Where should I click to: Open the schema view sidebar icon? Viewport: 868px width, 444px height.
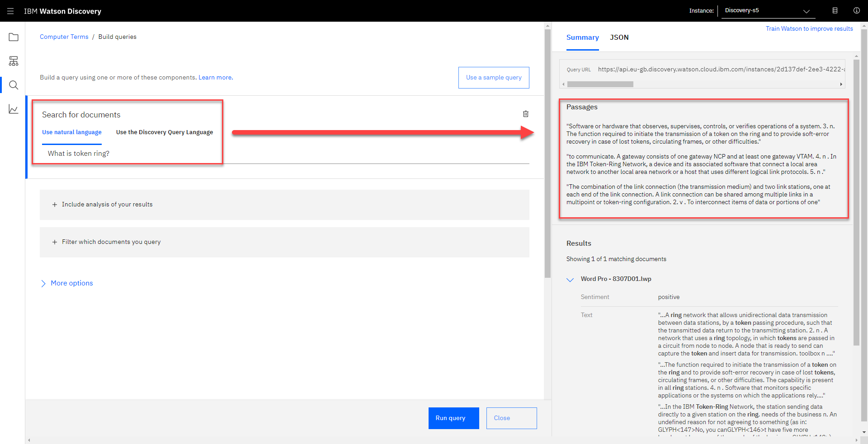point(14,61)
